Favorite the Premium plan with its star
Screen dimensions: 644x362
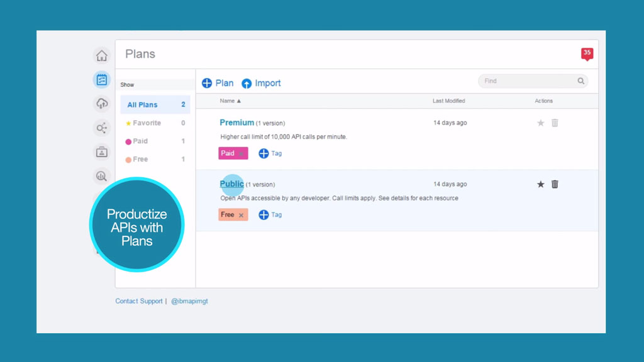pos(540,123)
